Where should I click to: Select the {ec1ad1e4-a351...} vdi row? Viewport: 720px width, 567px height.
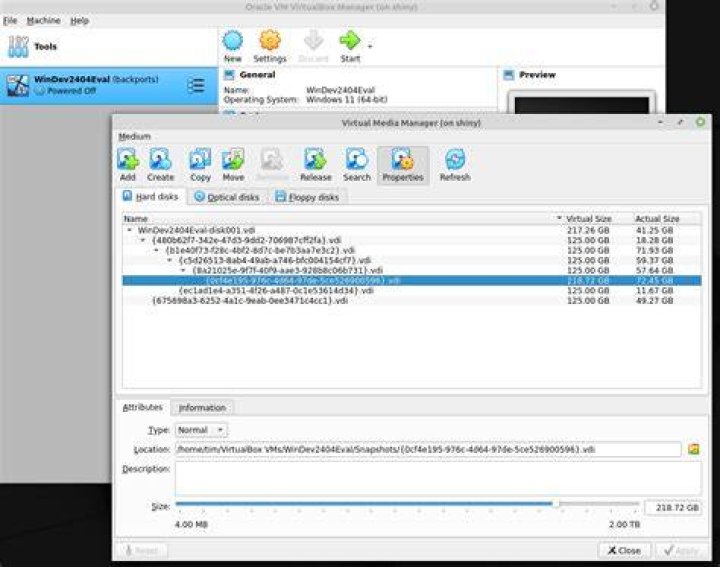pyautogui.click(x=412, y=291)
